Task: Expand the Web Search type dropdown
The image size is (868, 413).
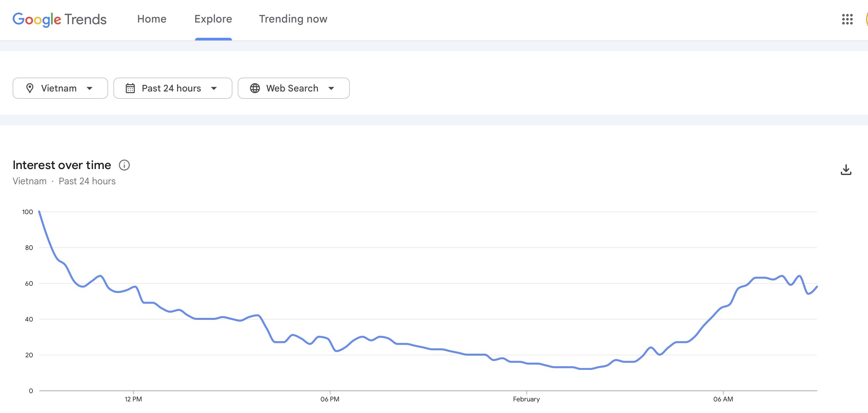Action: point(331,88)
